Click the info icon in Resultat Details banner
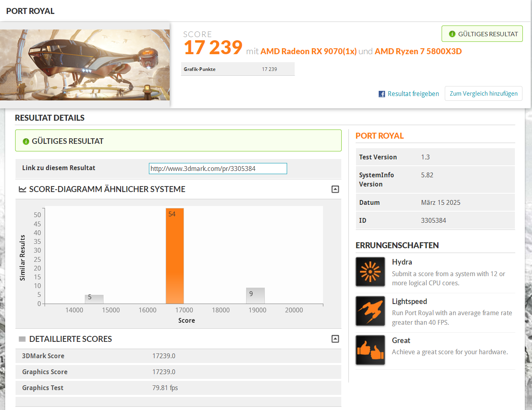This screenshot has width=532, height=410. click(x=26, y=141)
